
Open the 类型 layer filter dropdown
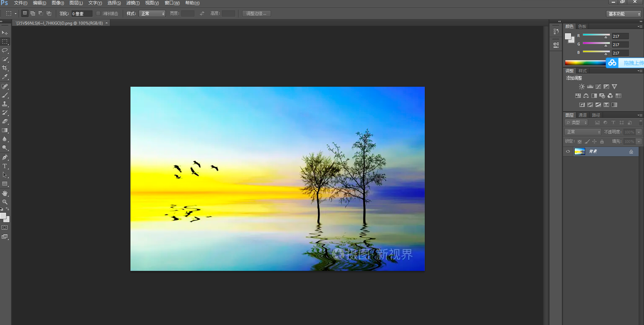[x=576, y=123]
